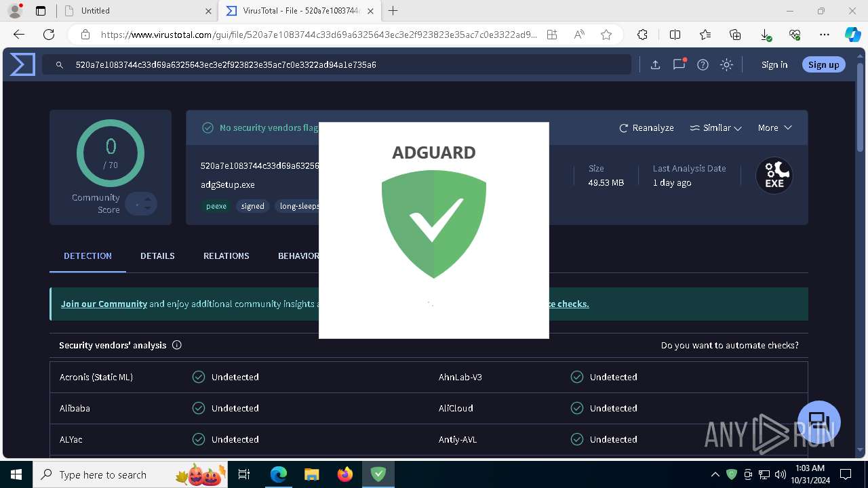Open Firefox from the taskbar
868x488 pixels.
345,474
